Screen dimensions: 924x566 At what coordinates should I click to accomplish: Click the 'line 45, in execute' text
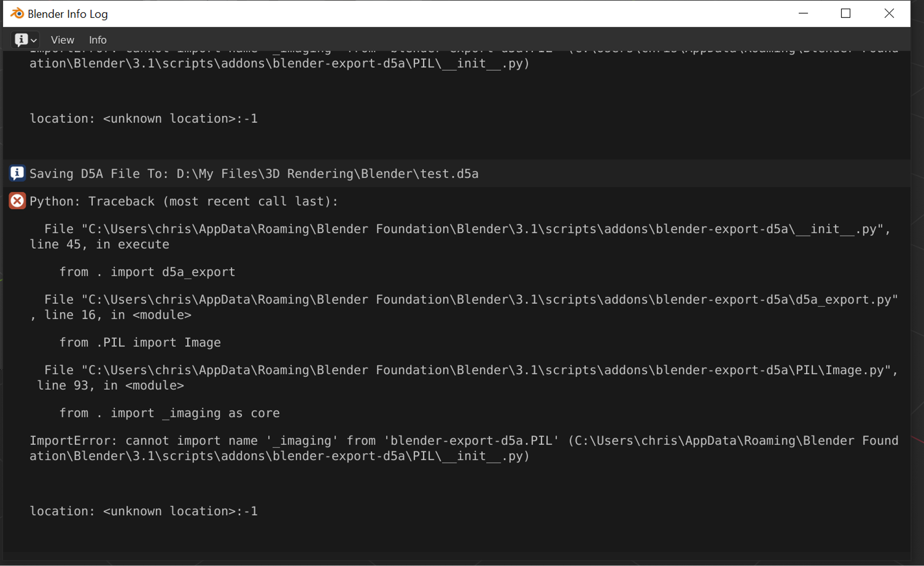pos(99,244)
